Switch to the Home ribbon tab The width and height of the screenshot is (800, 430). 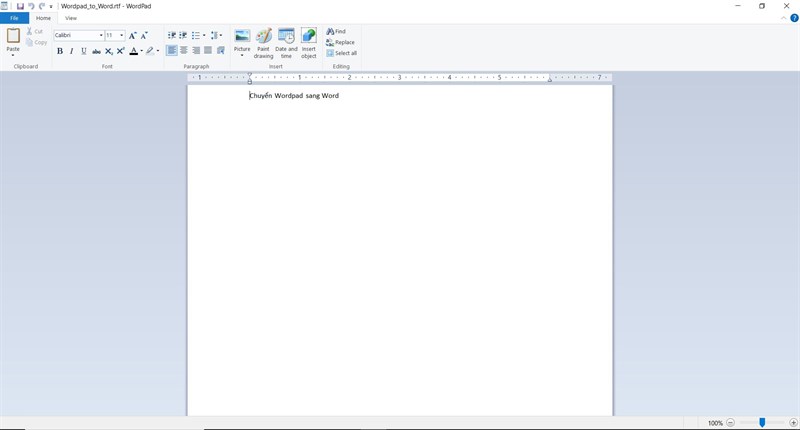[43, 18]
